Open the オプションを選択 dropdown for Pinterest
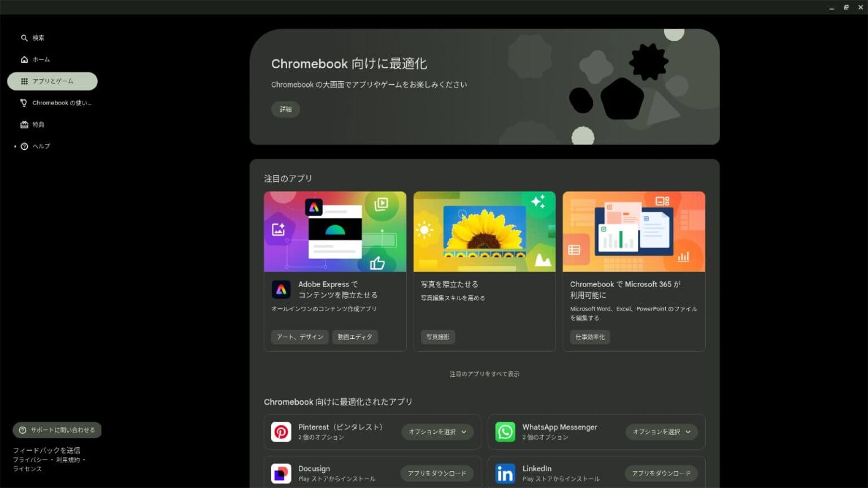 pos(437,432)
